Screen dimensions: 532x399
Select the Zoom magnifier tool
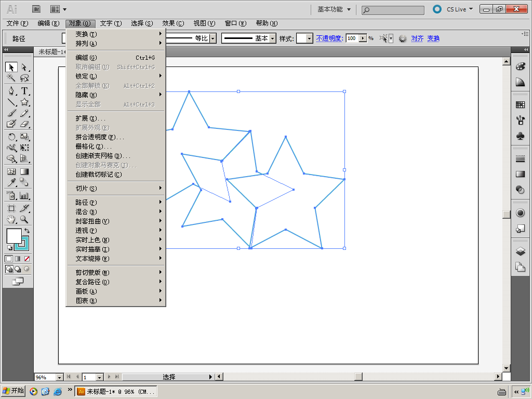click(x=24, y=220)
